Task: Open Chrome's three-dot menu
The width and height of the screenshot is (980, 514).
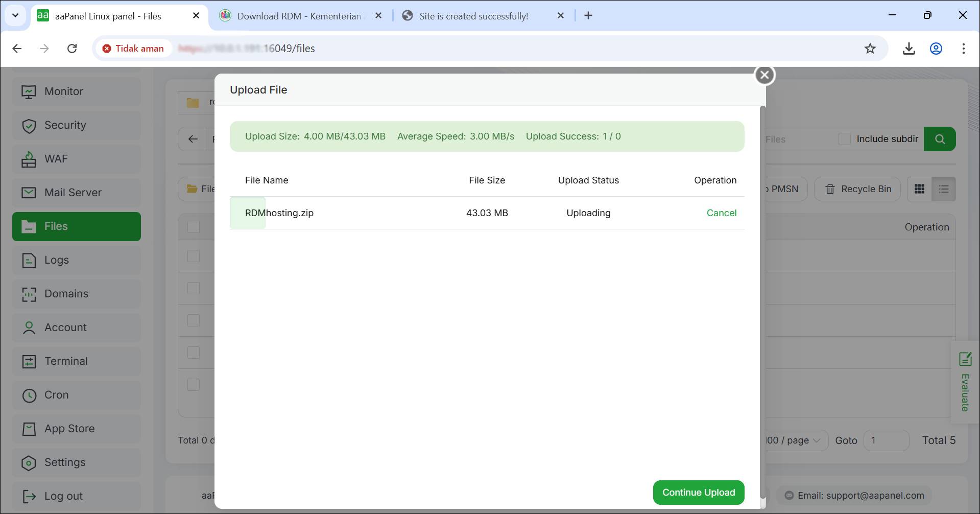Action: [963, 49]
